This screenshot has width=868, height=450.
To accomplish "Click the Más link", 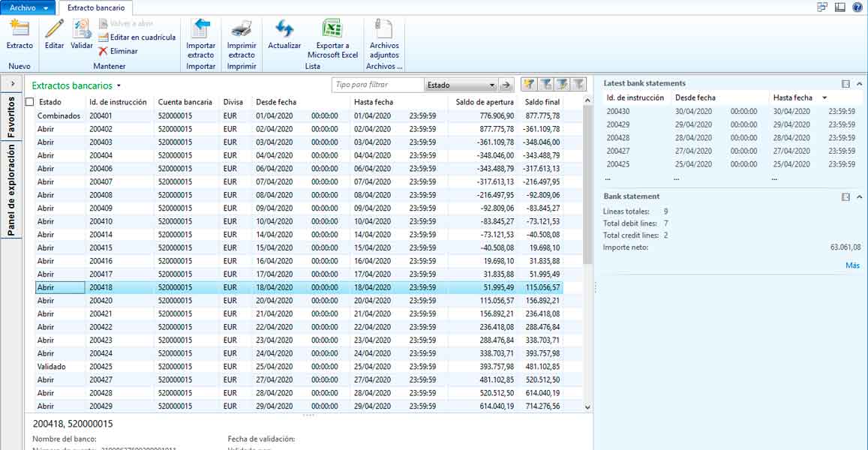I will point(852,265).
